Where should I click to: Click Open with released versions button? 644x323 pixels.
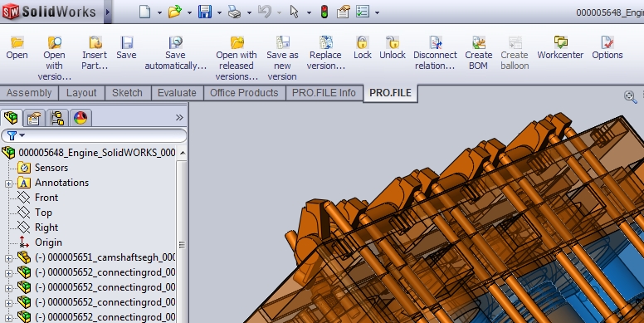point(237,58)
